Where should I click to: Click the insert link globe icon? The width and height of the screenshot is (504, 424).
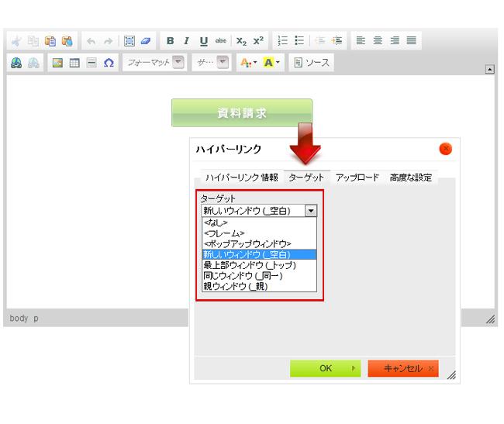(16, 63)
